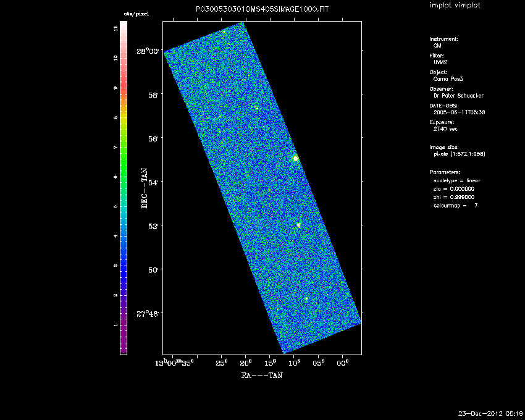Screen dimensions: 525x420
Task: Select the 'Exposure:' label
Action: point(442,122)
